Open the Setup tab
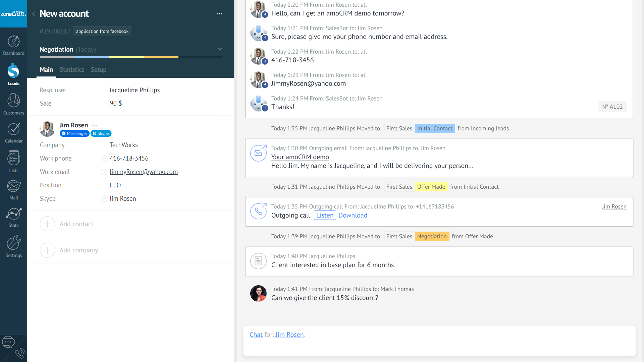The image size is (644, 362). click(x=98, y=70)
